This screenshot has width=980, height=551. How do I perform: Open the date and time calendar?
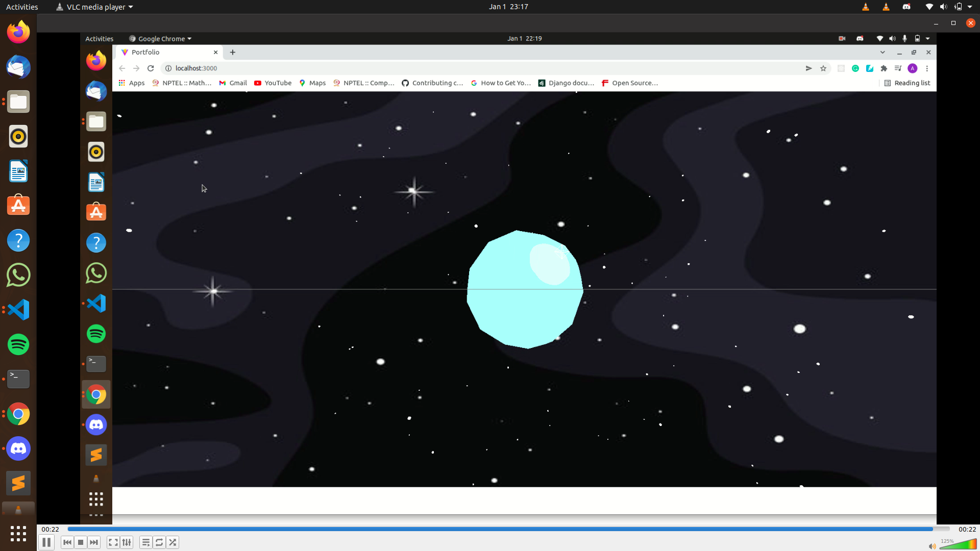tap(508, 7)
